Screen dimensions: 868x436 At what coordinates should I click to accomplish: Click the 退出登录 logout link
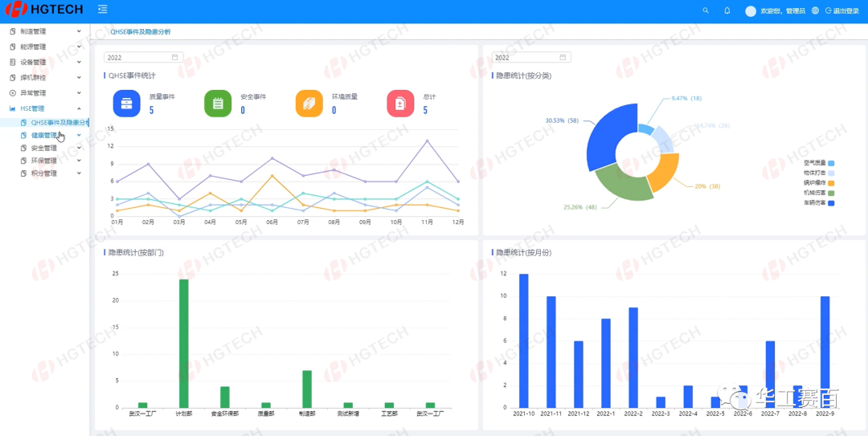(843, 11)
